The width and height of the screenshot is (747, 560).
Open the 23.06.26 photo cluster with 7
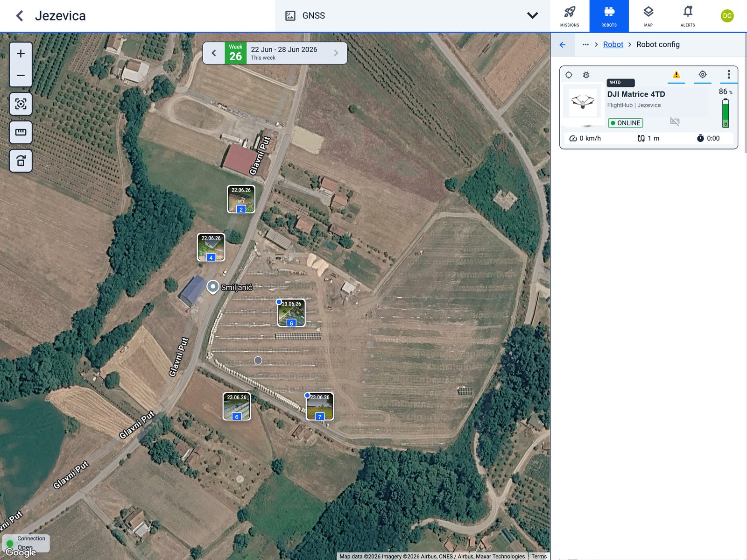(x=320, y=406)
